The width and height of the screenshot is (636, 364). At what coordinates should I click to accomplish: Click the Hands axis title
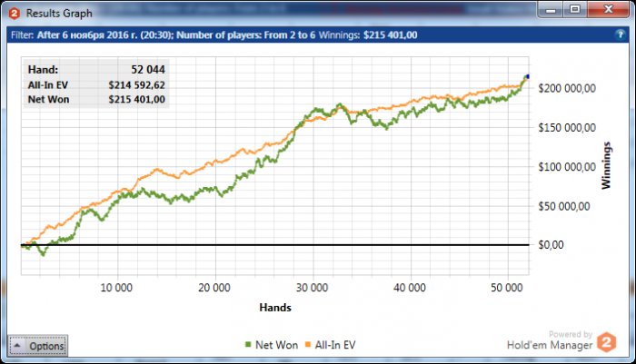275,308
